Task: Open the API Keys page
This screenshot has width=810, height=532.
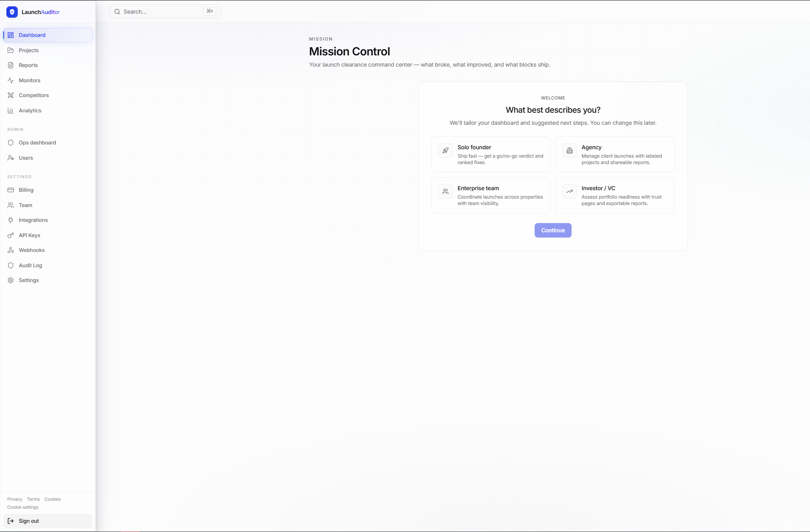Action: [48, 236]
